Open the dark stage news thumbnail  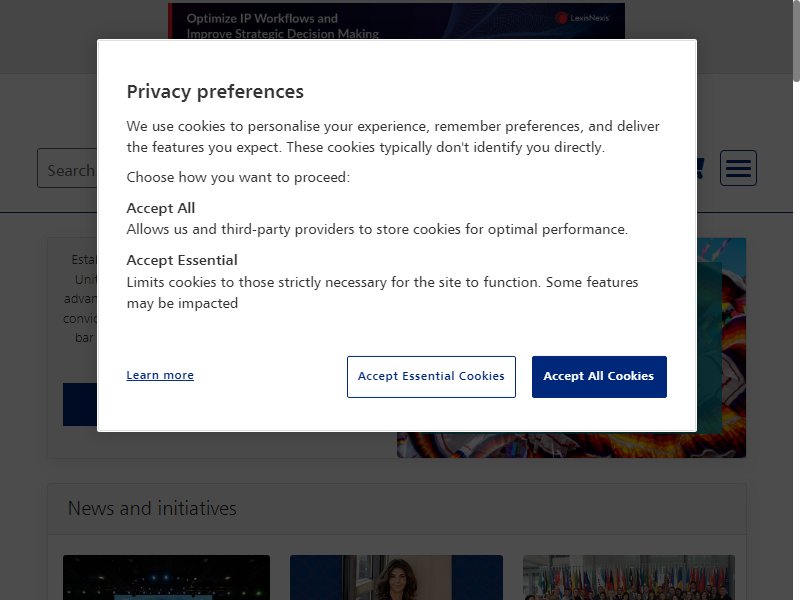click(x=166, y=578)
